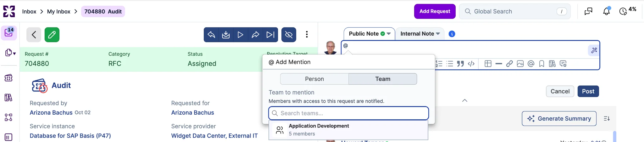Viewport: 644px width, 142px height.
Task: Click the app logo in the top-left corner
Action: pos(9,11)
